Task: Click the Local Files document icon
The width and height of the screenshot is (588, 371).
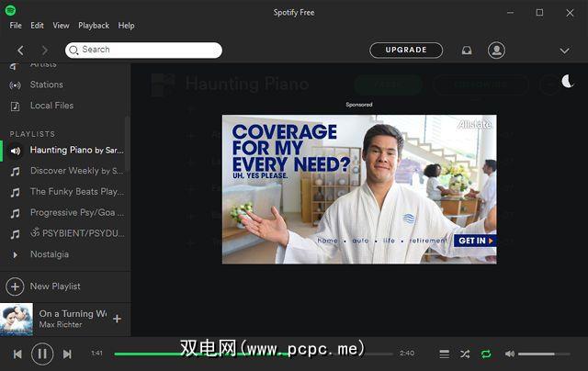Action: point(15,107)
